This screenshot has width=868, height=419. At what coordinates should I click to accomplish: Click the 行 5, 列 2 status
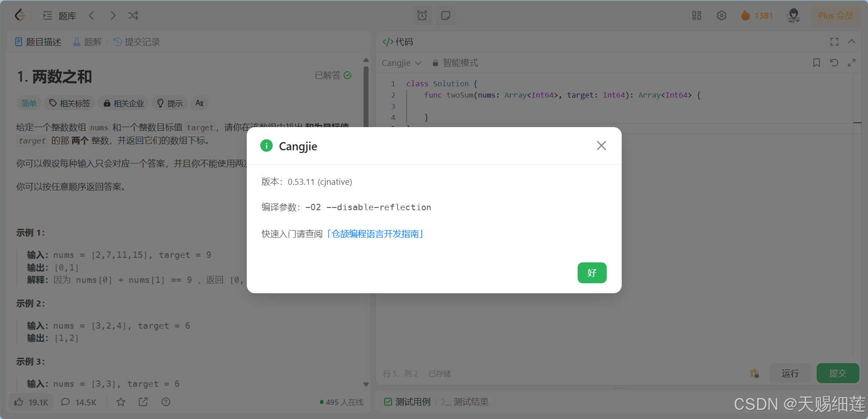pos(400,374)
